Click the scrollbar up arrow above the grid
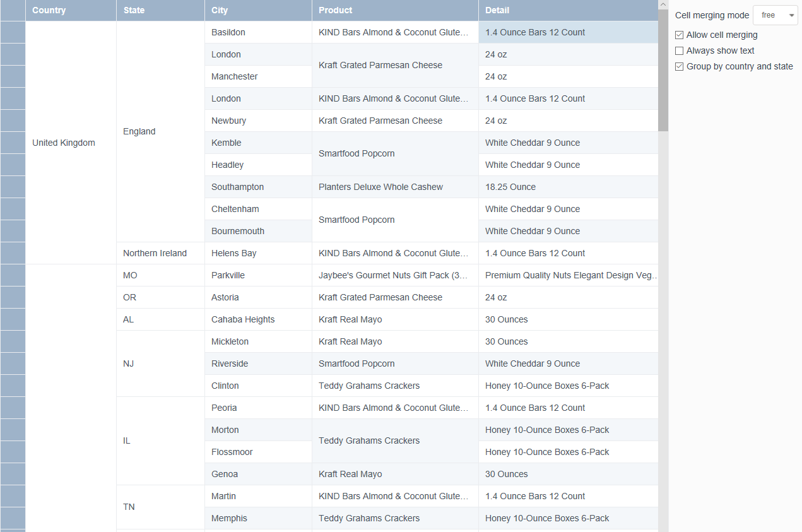Screen dimensions: 802x532 pos(663,4)
